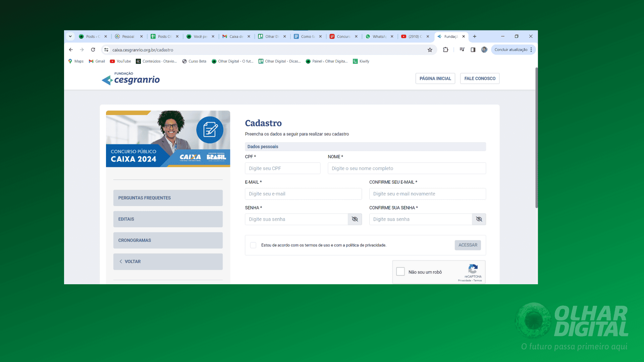
Task: Open site information icon in address bar
Action: [106, 50]
